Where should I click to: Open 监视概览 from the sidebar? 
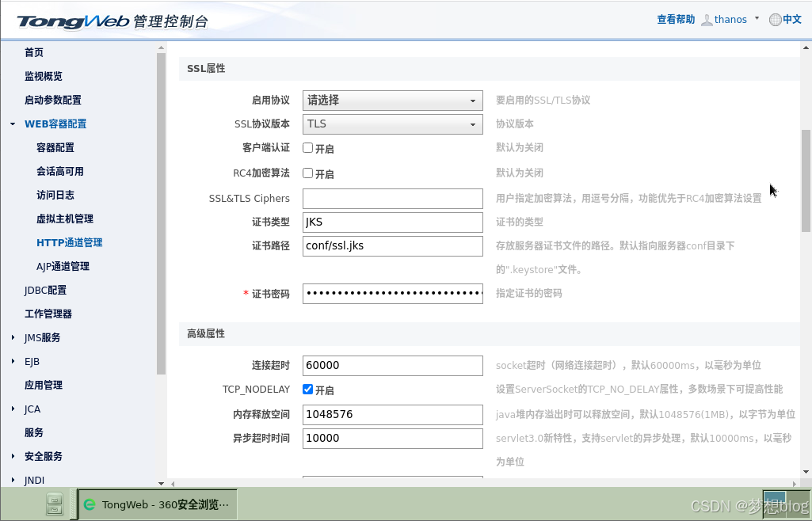(x=44, y=76)
